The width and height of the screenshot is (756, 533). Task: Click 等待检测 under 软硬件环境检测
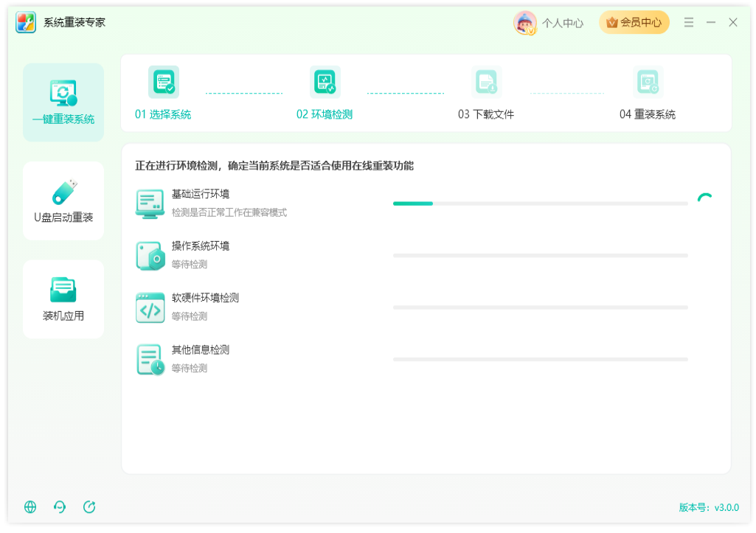pyautogui.click(x=190, y=316)
